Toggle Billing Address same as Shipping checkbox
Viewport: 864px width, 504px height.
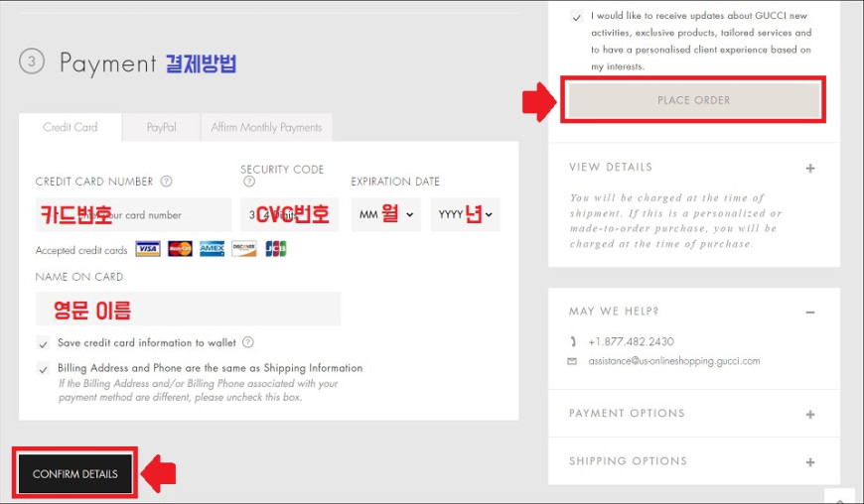click(43, 369)
